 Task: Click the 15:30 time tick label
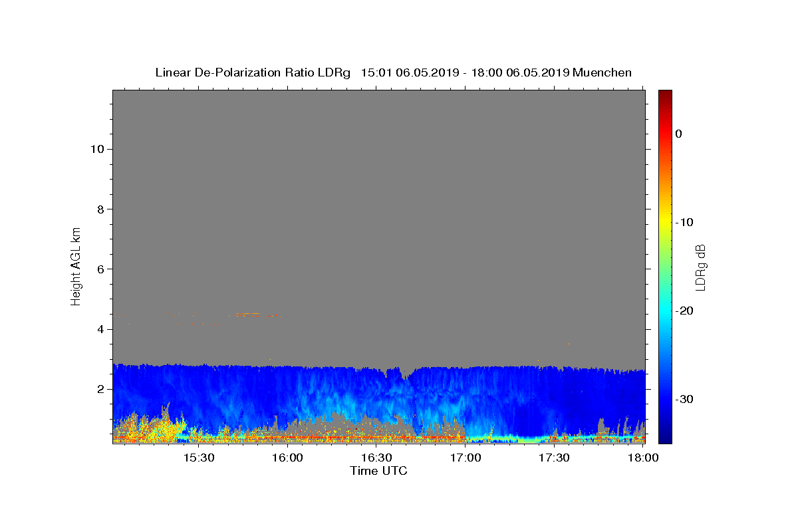click(199, 458)
